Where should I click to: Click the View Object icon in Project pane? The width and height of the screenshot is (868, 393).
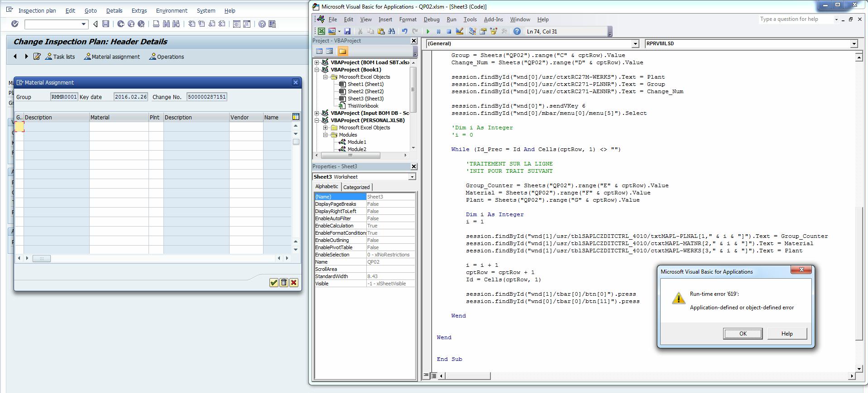pos(330,51)
